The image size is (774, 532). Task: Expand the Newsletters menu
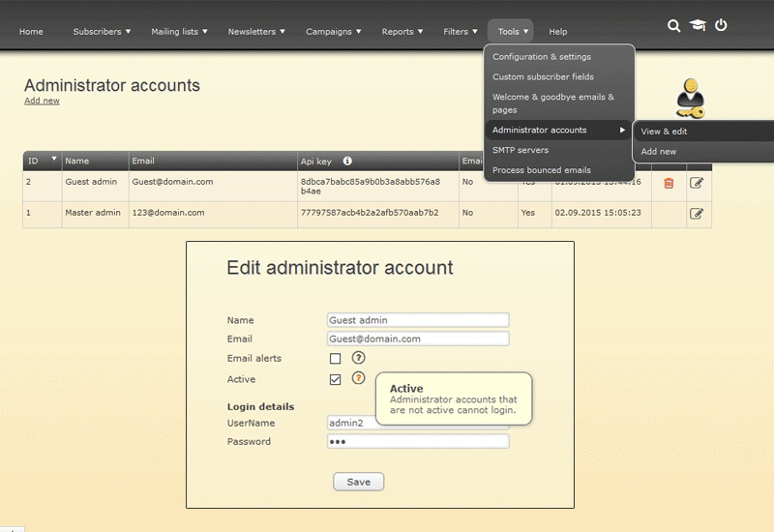256,32
